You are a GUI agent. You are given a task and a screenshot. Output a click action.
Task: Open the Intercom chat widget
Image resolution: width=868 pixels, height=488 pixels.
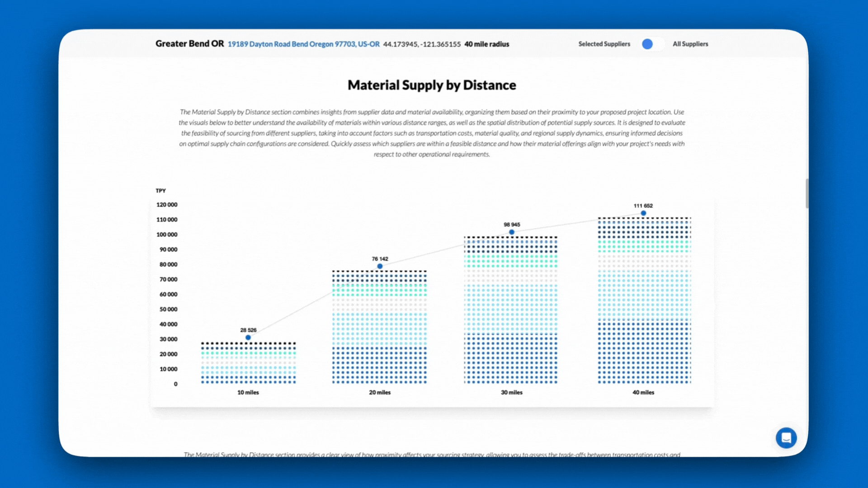coord(786,437)
